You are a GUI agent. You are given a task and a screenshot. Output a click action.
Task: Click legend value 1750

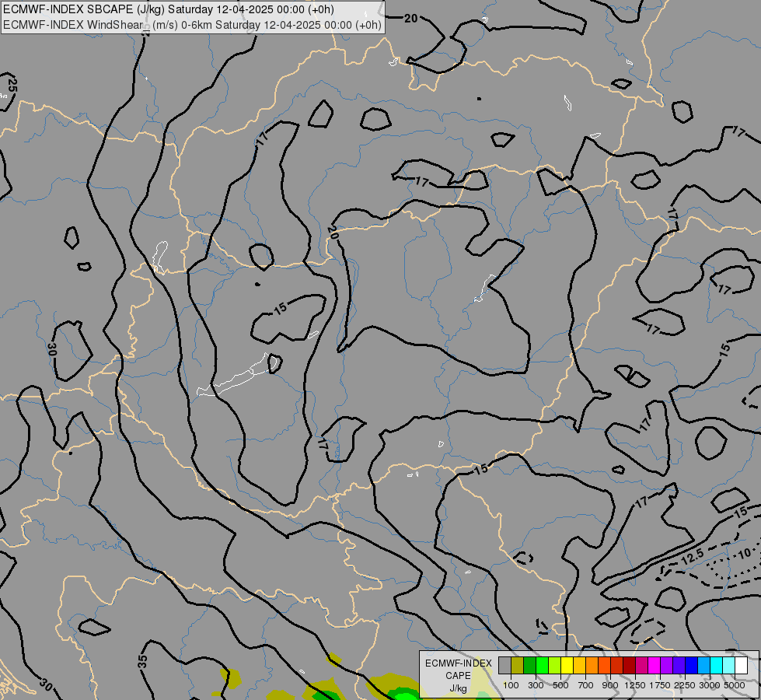[x=660, y=685]
